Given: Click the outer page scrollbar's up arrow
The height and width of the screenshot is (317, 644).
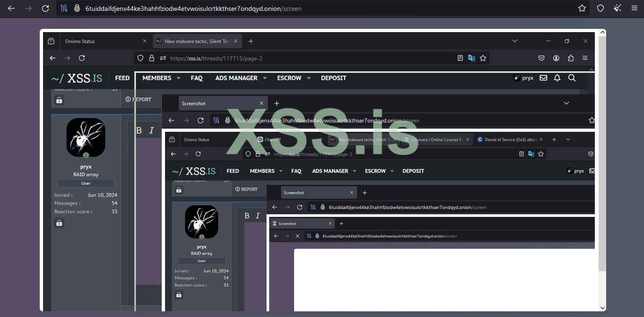Looking at the screenshot, I should pyautogui.click(x=602, y=33).
